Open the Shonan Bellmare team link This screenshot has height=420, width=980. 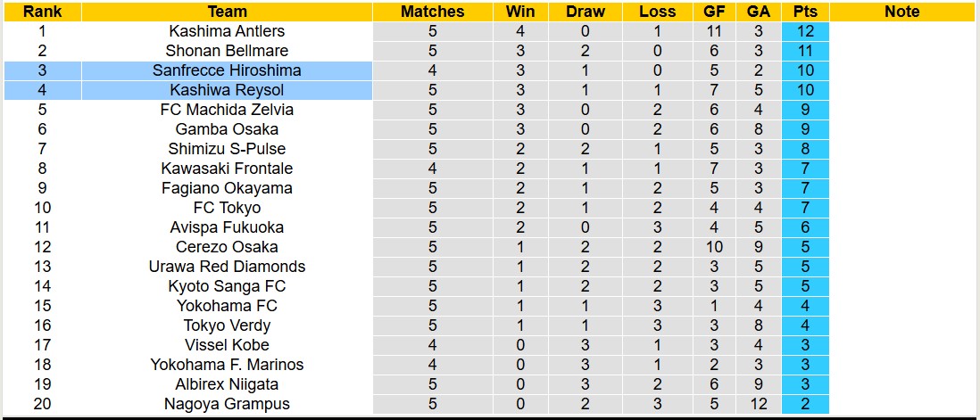(227, 51)
